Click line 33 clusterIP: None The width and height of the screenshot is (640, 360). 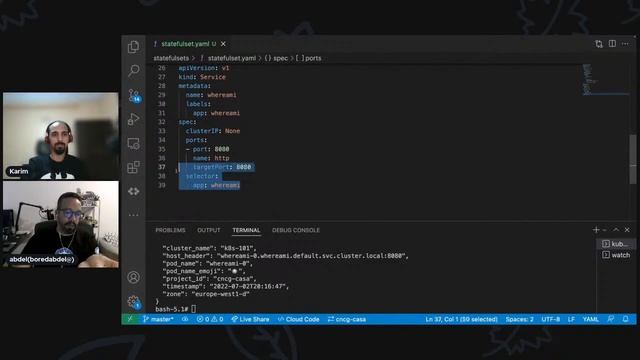[213, 131]
